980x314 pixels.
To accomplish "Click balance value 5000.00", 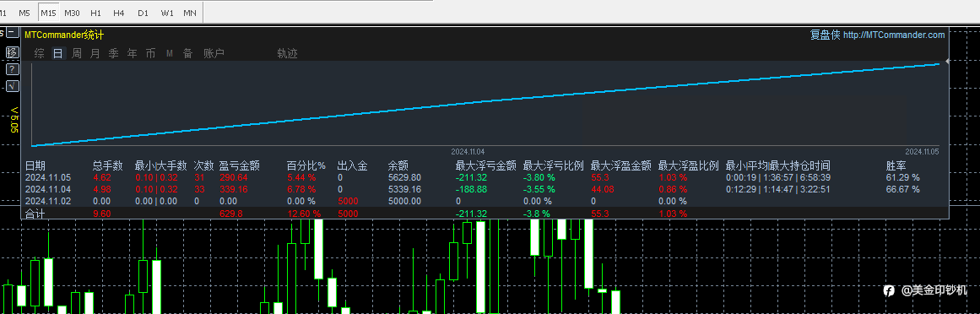I will 404,202.
